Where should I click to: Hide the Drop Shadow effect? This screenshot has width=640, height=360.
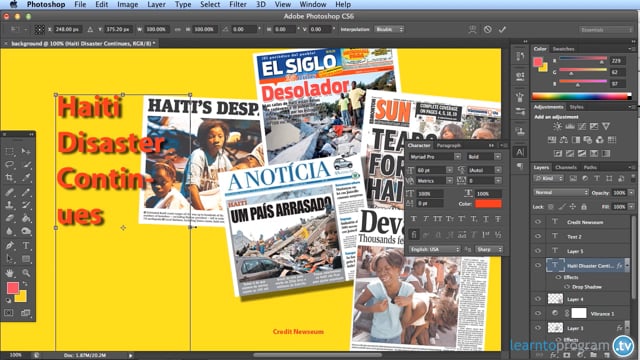(567, 287)
